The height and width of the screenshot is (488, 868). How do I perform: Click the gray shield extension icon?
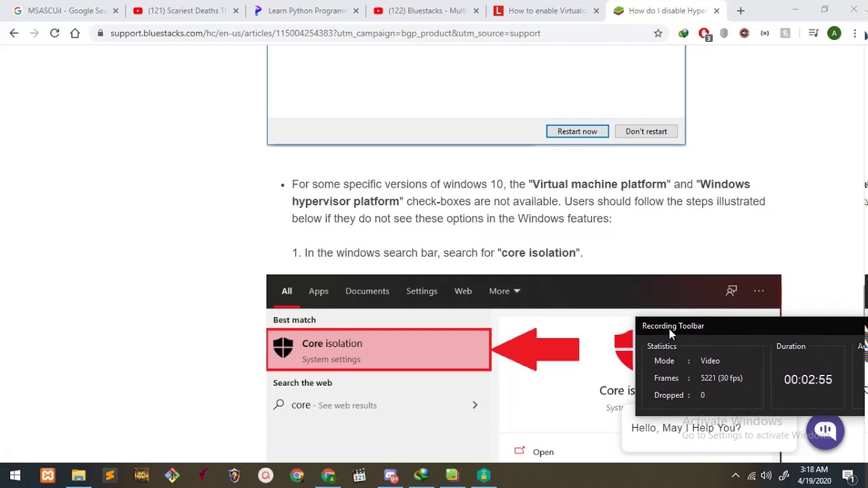tap(724, 33)
